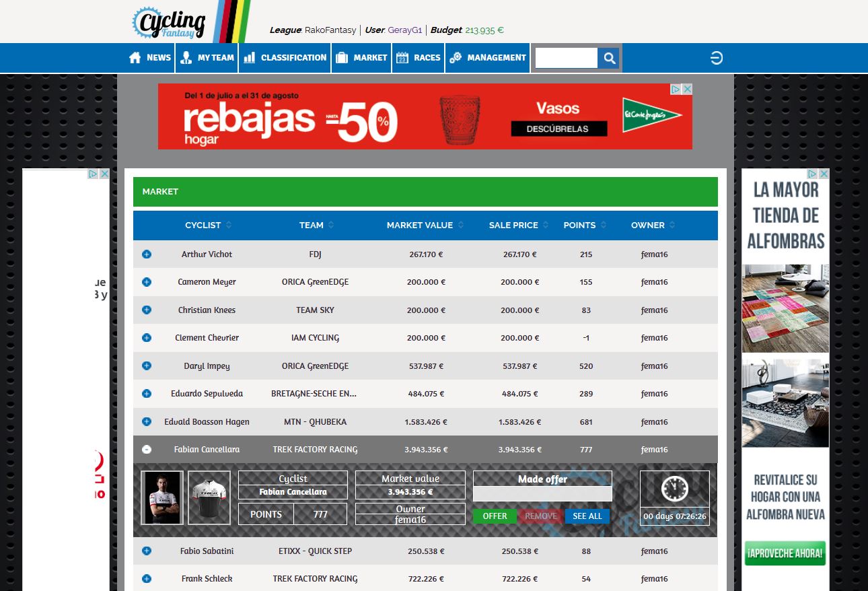Click Edvald Boasson Hagen's team MTN - QHUBEKA

(315, 422)
